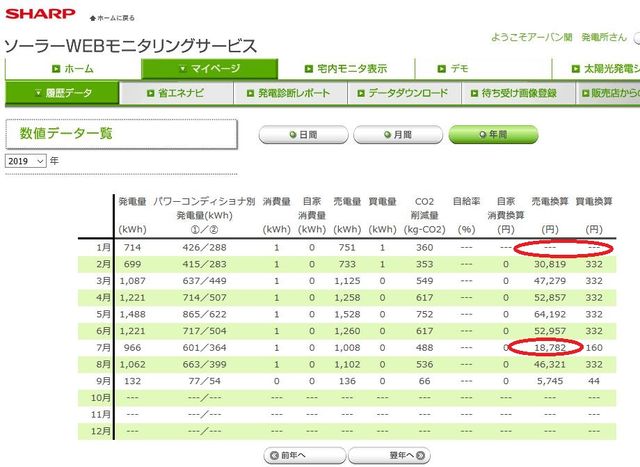Click the 5月 発電量 value 1,488
The image size is (640, 467).
(x=132, y=314)
